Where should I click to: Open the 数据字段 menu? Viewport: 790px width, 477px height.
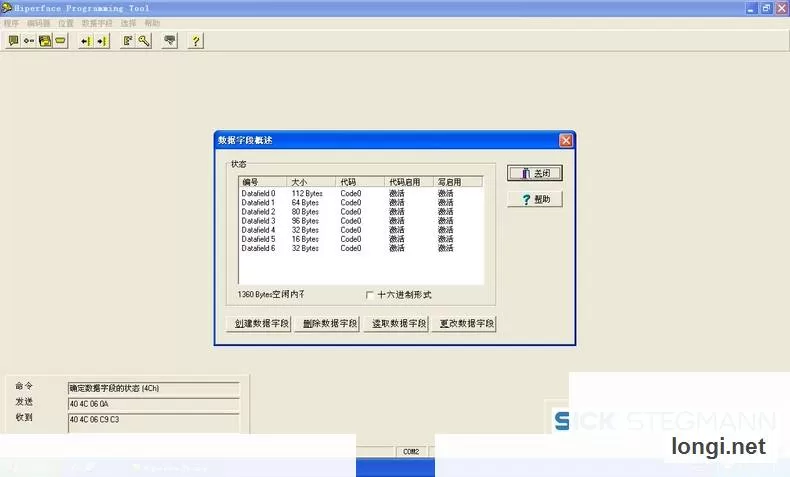point(97,23)
